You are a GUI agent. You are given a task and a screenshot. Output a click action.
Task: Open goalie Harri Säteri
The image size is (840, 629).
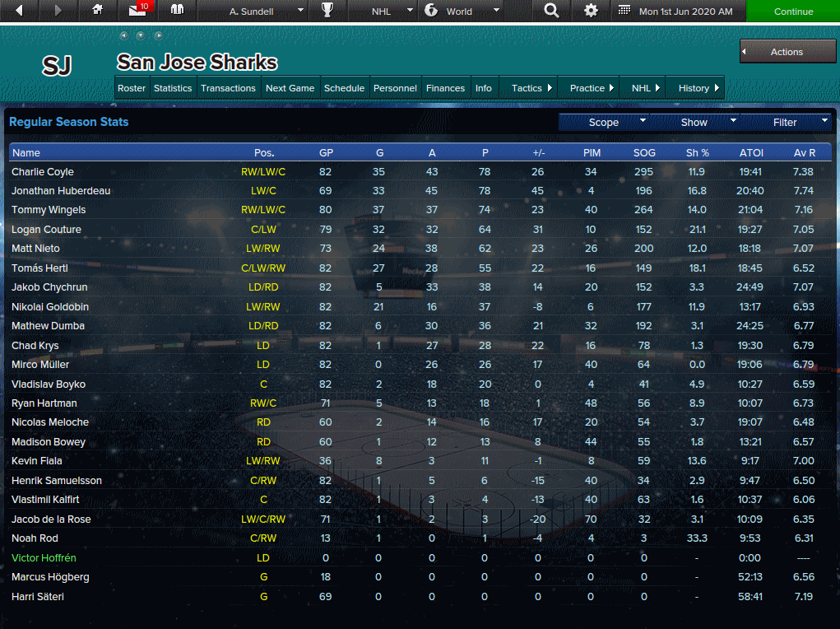click(38, 596)
